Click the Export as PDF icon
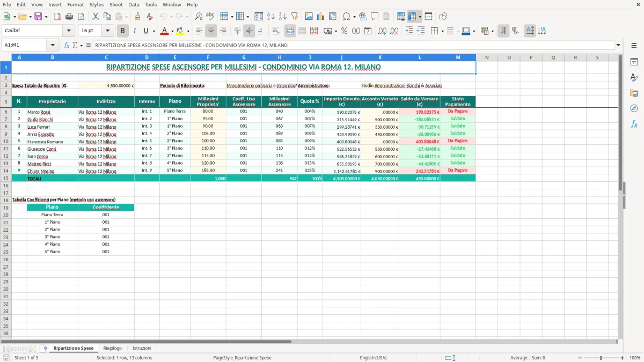The image size is (644, 362). (x=57, y=17)
